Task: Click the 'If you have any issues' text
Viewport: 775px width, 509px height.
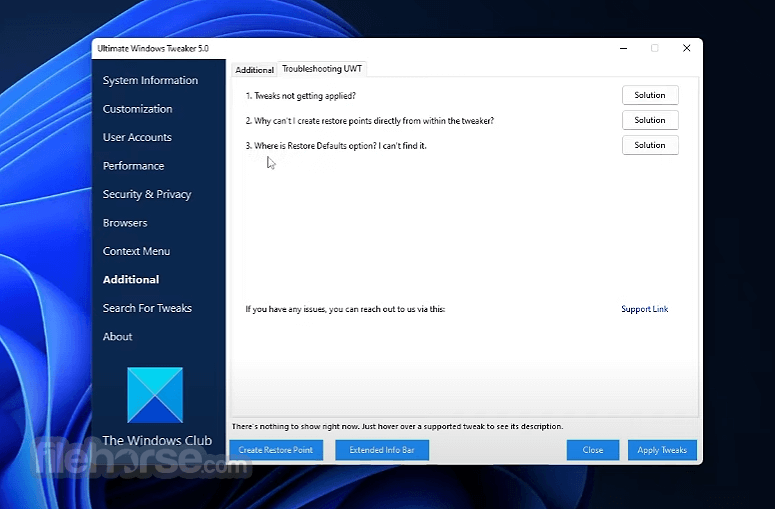Action: tap(345, 309)
